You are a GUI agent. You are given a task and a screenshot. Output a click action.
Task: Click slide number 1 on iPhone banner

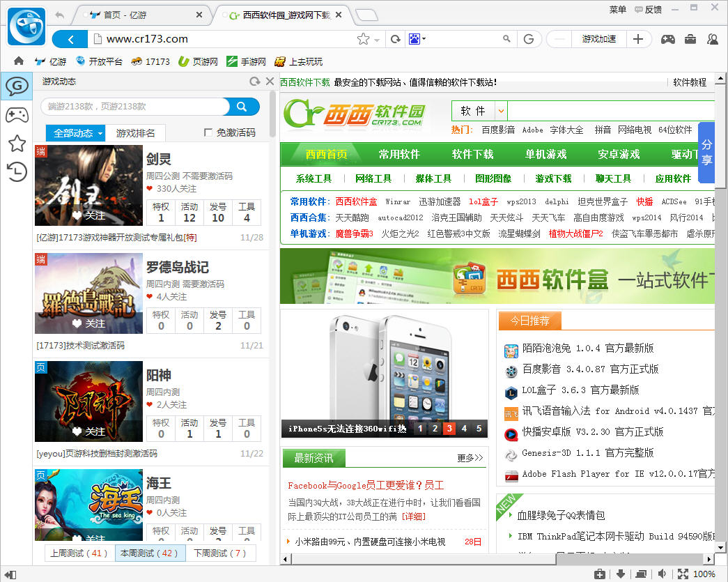[420, 429]
